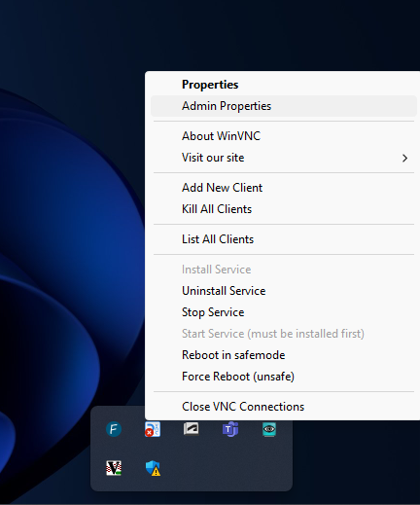The height and width of the screenshot is (505, 420).
Task: Open Properties in the WinVNC menu
Action: [284, 85]
